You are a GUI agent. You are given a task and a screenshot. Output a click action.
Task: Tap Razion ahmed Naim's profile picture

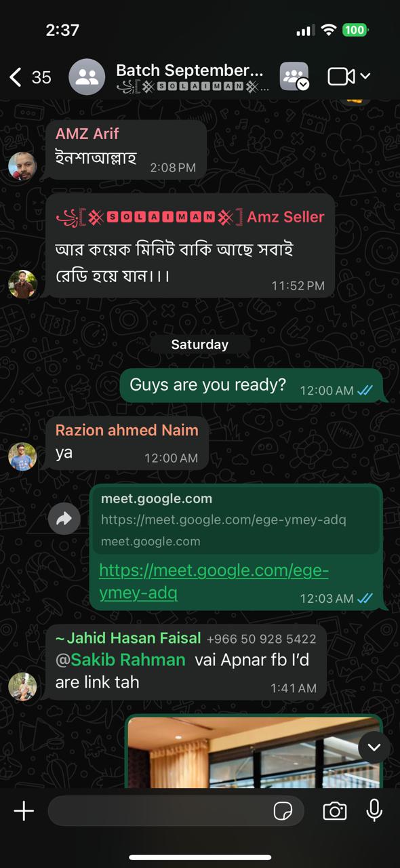22,456
